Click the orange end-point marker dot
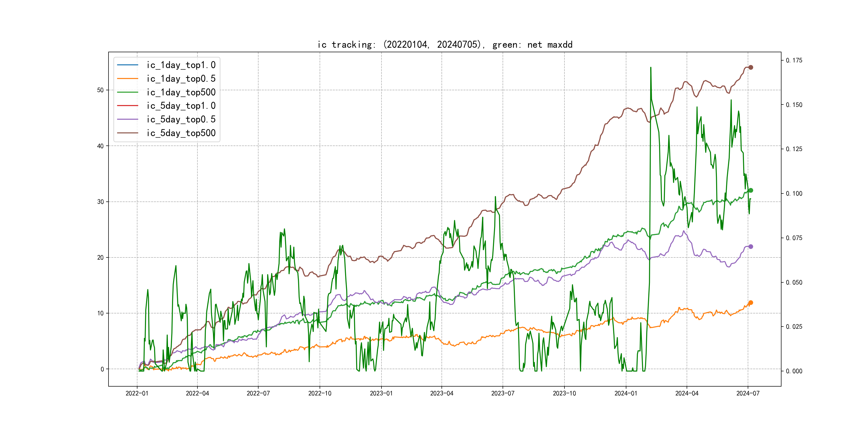The height and width of the screenshot is (434, 868). coord(750,302)
